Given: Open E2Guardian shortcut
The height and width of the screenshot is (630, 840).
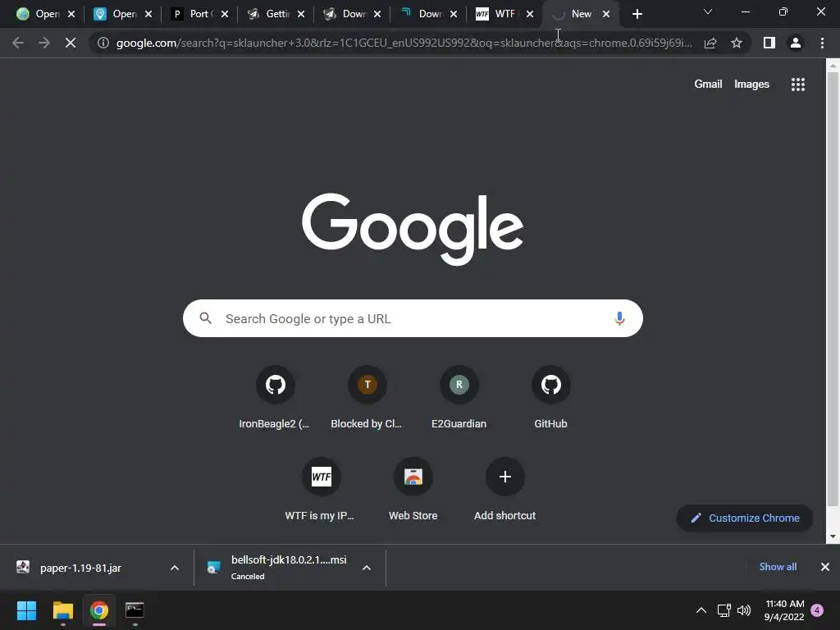Looking at the screenshot, I should (459, 398).
